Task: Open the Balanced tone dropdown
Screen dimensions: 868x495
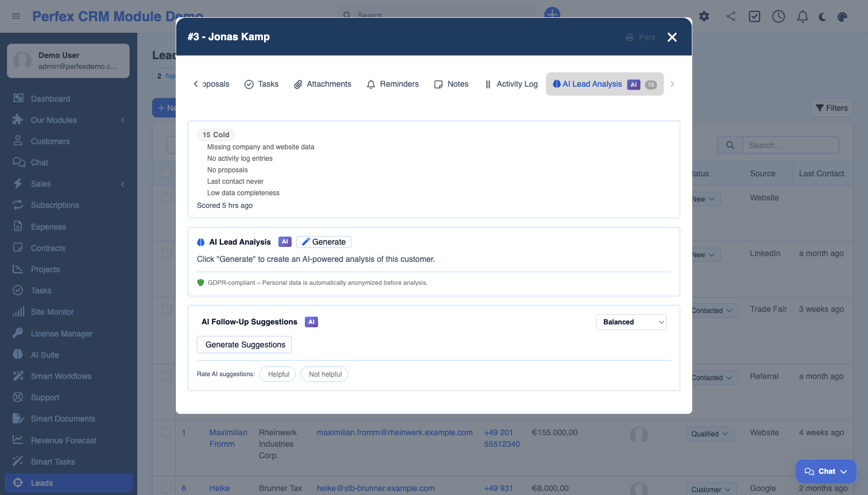Action: click(x=631, y=322)
